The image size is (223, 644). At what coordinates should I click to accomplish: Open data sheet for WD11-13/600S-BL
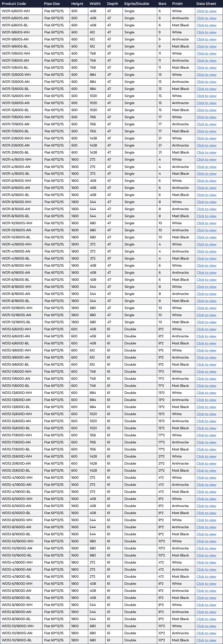coord(206,89)
